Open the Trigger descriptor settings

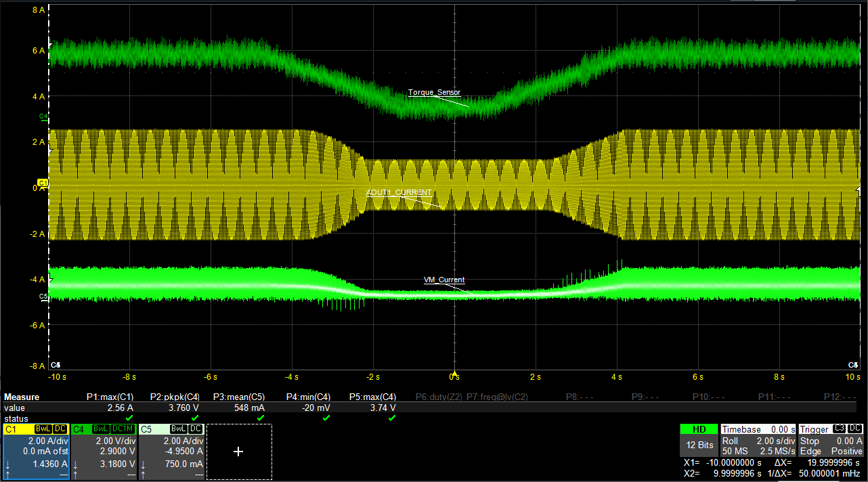pos(831,440)
